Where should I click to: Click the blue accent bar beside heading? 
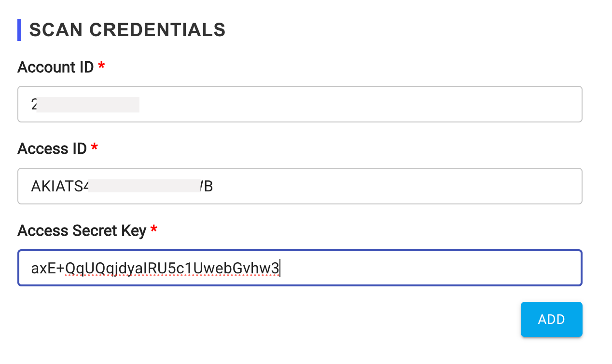19,30
